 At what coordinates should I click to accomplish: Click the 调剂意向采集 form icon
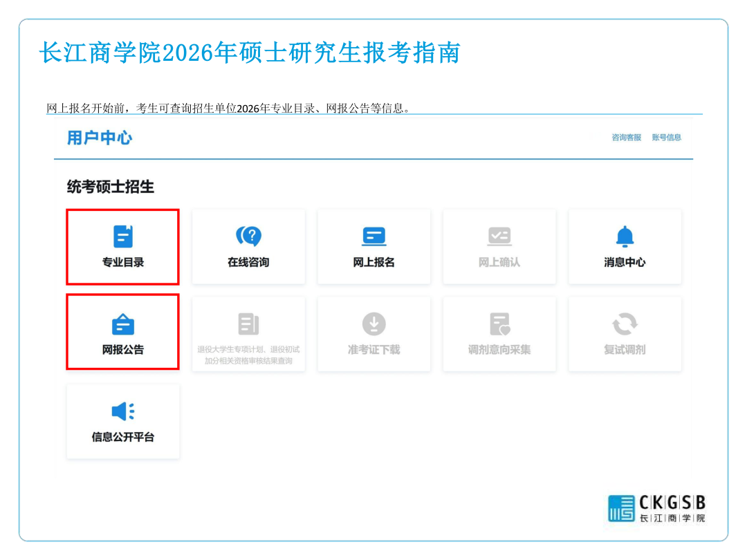tap(499, 324)
